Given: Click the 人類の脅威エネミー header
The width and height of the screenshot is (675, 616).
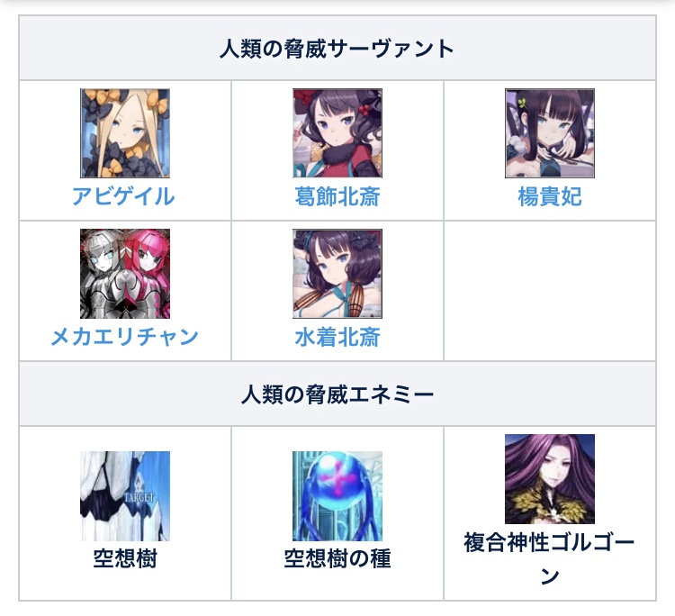Looking at the screenshot, I should point(337,394).
